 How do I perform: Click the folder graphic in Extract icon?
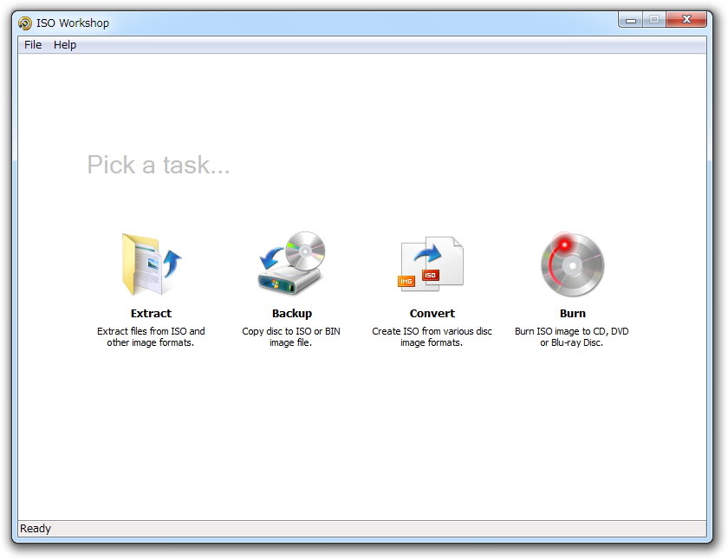coord(139,264)
